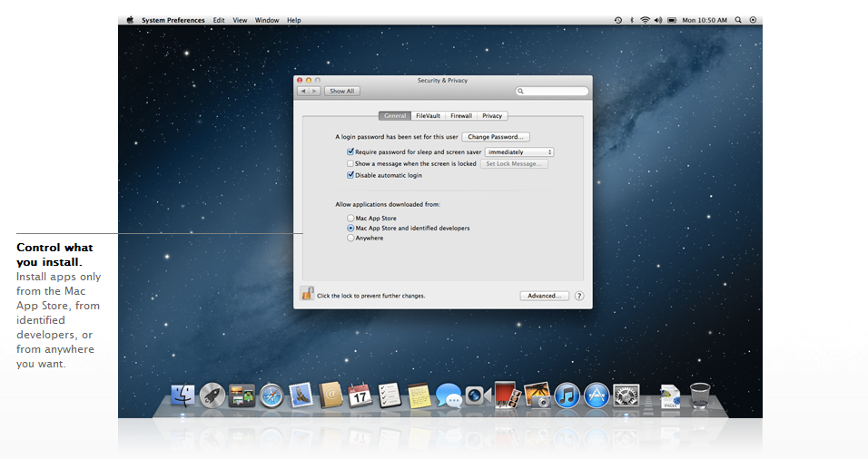Open the Apple menu
The width and height of the screenshot is (868, 459).
pyautogui.click(x=130, y=20)
